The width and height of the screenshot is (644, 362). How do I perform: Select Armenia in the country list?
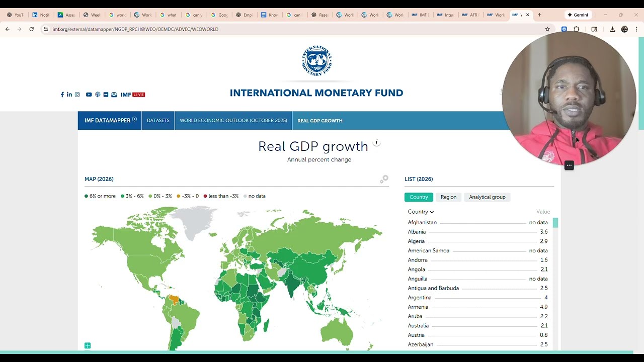(x=478, y=307)
